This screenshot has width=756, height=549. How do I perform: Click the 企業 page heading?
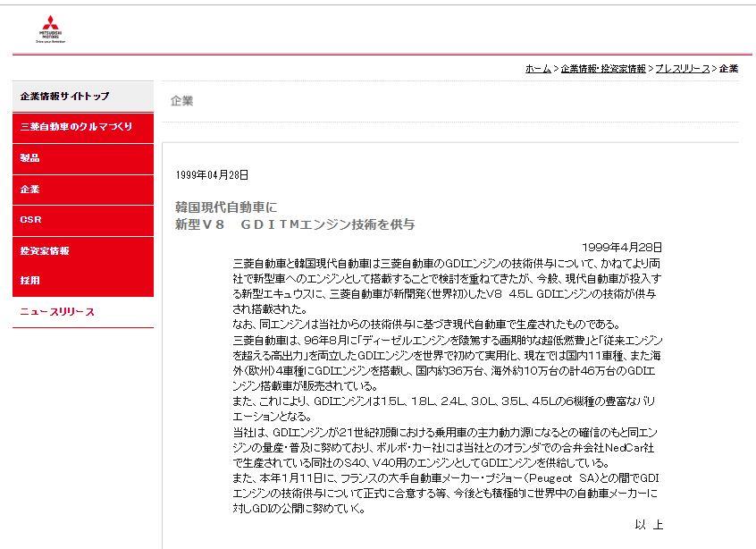coord(181,101)
